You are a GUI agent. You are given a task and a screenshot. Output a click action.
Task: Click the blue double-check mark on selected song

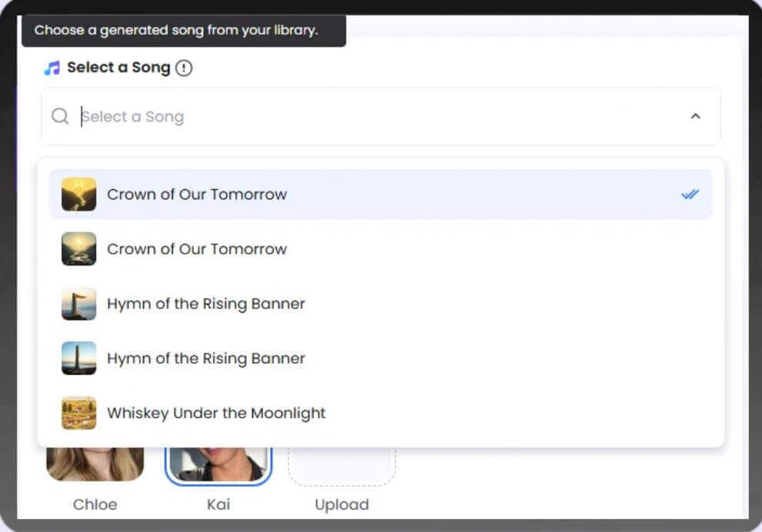point(690,195)
